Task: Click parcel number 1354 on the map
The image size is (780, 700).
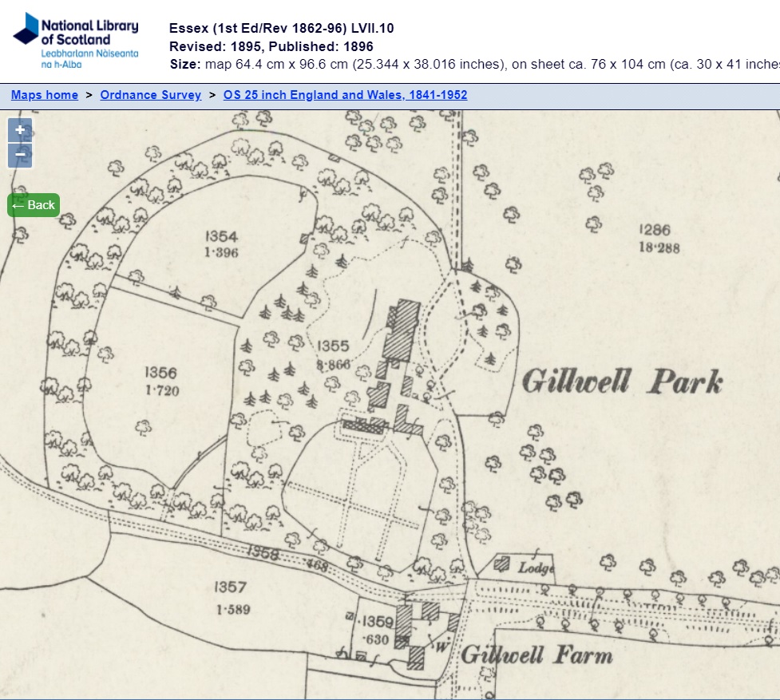Action: [221, 236]
